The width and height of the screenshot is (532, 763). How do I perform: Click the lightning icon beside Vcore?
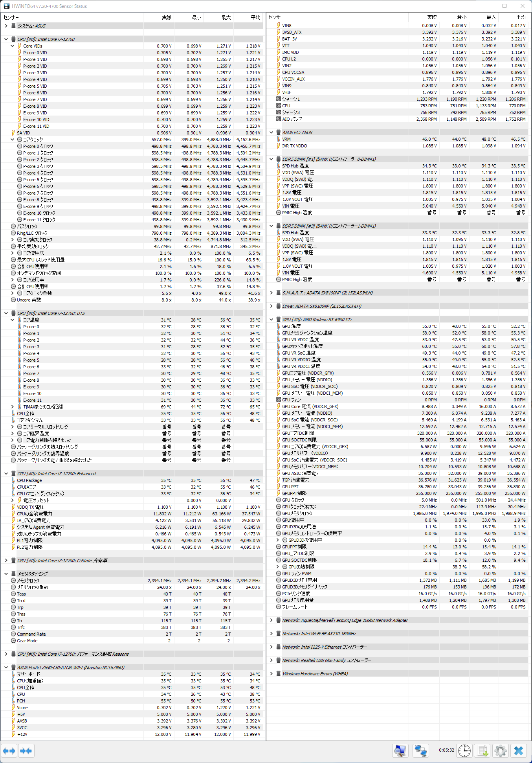(x=13, y=708)
